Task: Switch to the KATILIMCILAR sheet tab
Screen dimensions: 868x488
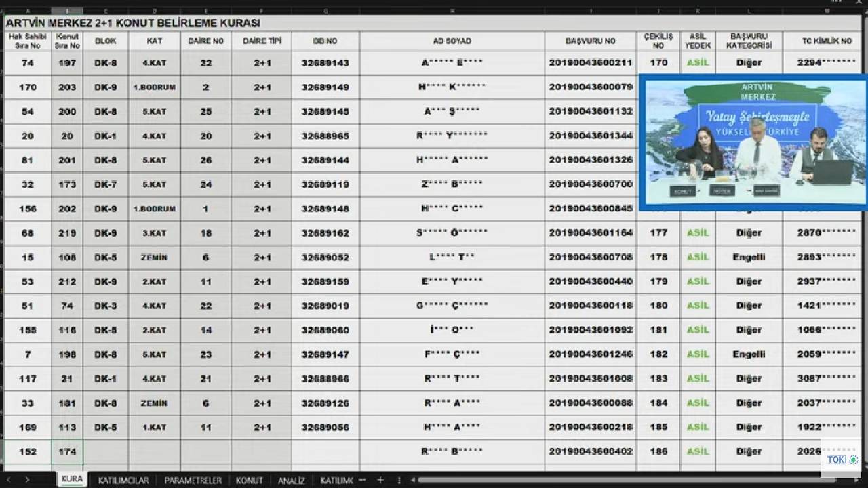Action: [x=123, y=480]
